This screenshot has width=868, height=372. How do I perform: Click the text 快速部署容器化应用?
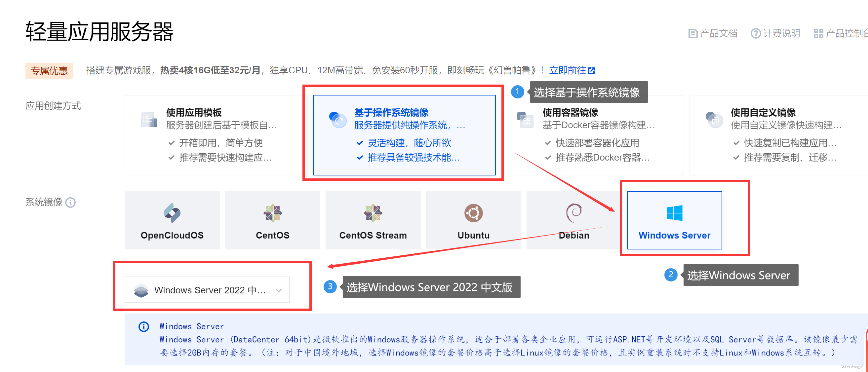coord(597,143)
